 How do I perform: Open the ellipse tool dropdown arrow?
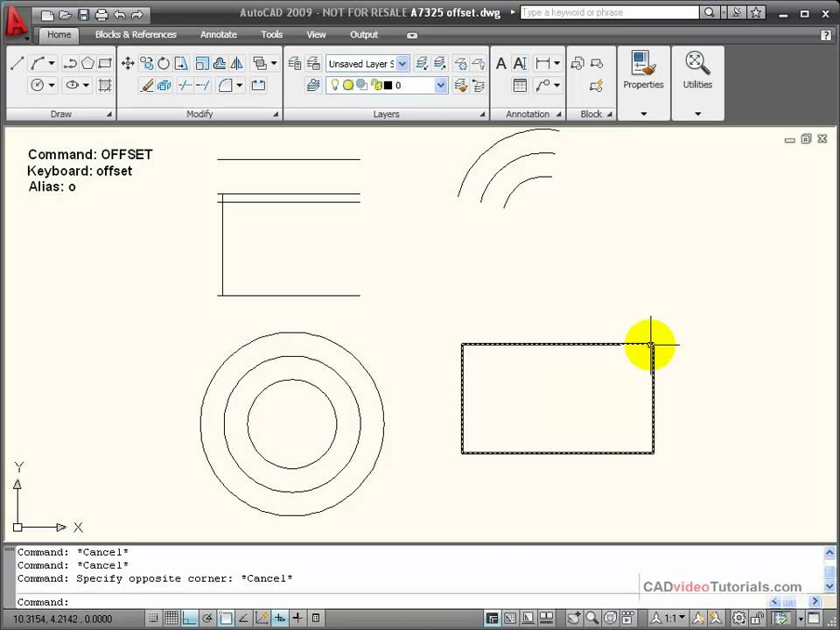point(86,85)
